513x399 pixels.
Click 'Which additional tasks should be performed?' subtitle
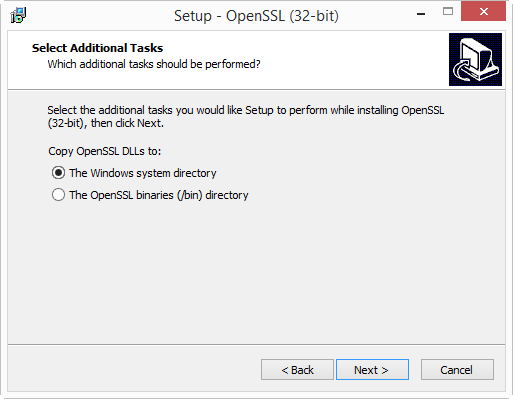tap(154, 64)
